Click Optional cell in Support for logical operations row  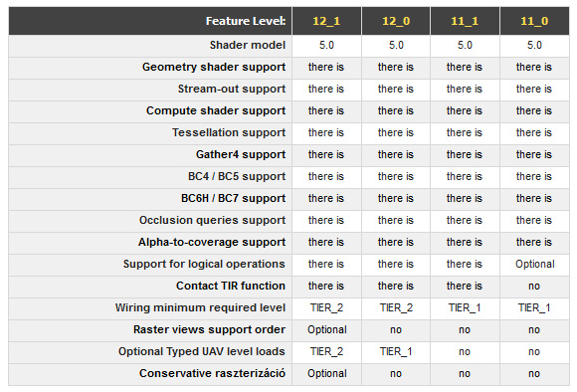[534, 264]
